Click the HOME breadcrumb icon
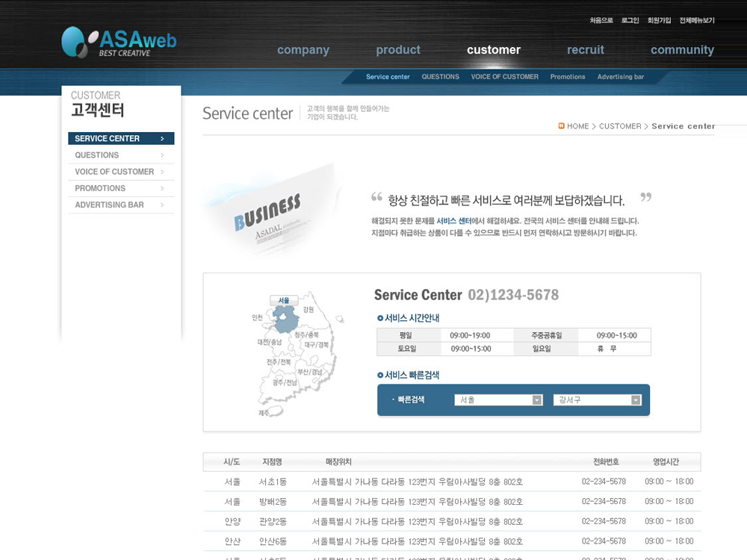Screen dimensions: 747x560 click(x=562, y=126)
